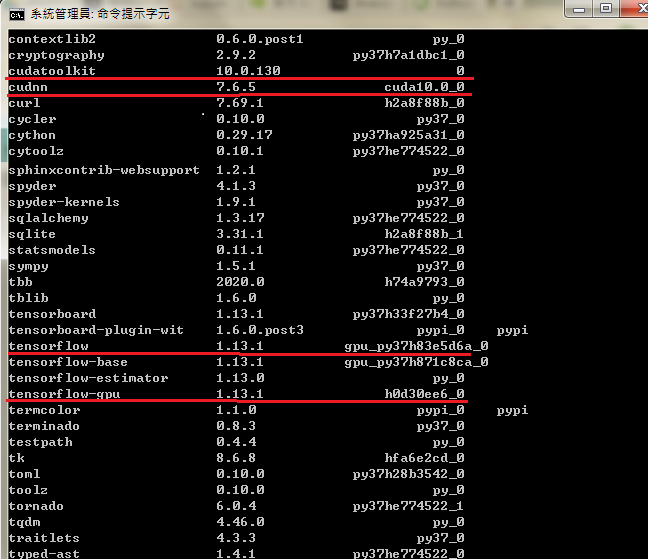
Task: Click the cudnn version 7.6.5
Action: pos(236,87)
